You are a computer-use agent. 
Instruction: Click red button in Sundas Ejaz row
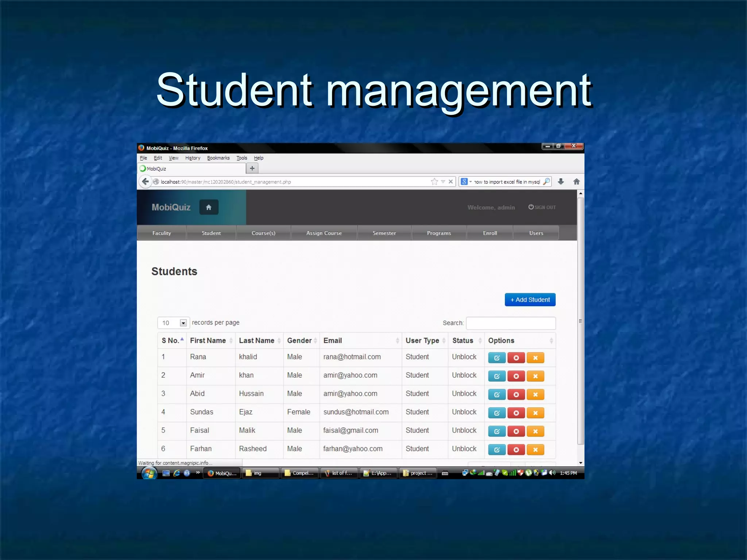516,413
